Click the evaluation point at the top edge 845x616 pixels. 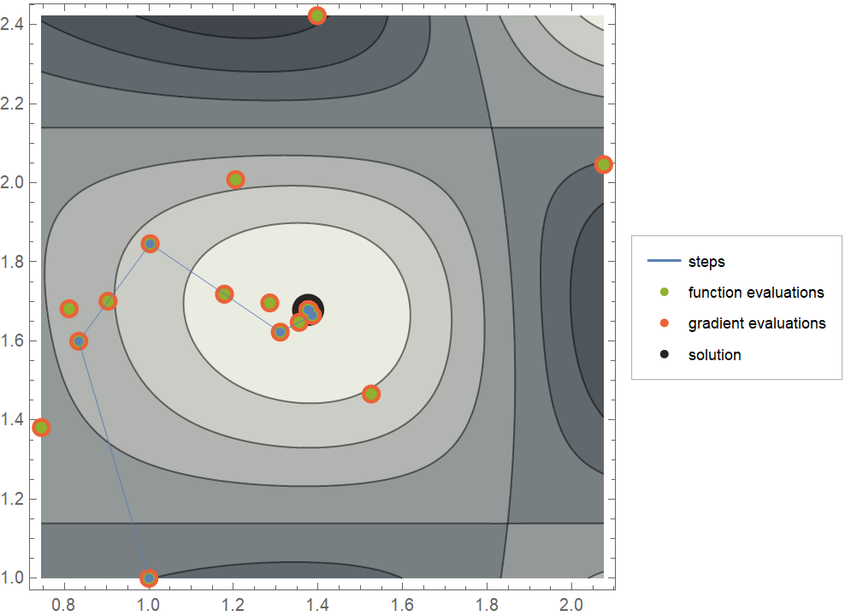pos(317,15)
